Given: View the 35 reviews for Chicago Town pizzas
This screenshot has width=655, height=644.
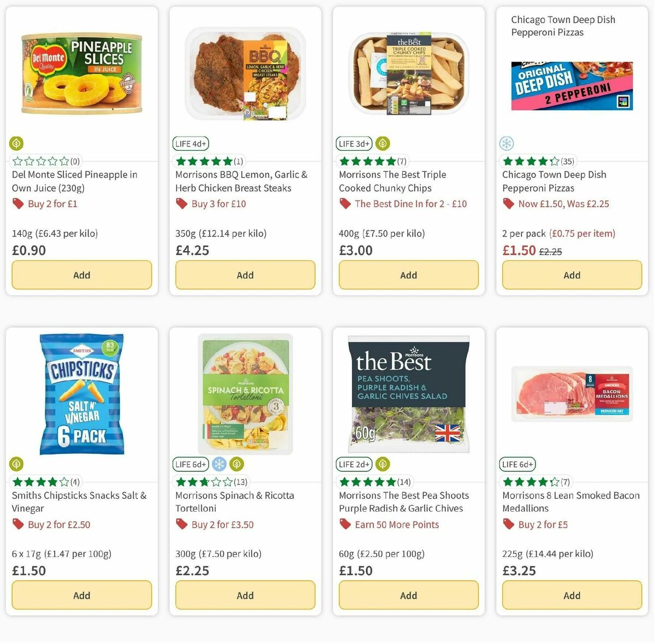Looking at the screenshot, I should coord(567,161).
